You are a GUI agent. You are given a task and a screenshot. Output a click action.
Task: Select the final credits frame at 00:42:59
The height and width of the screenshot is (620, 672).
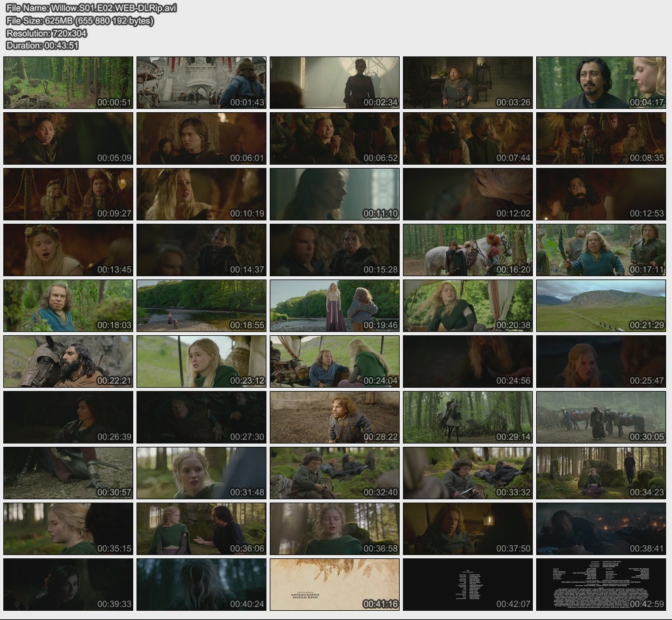click(601, 585)
